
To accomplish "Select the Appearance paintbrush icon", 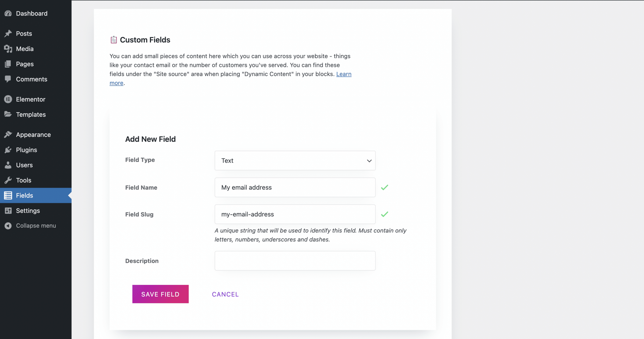I will tap(8, 134).
